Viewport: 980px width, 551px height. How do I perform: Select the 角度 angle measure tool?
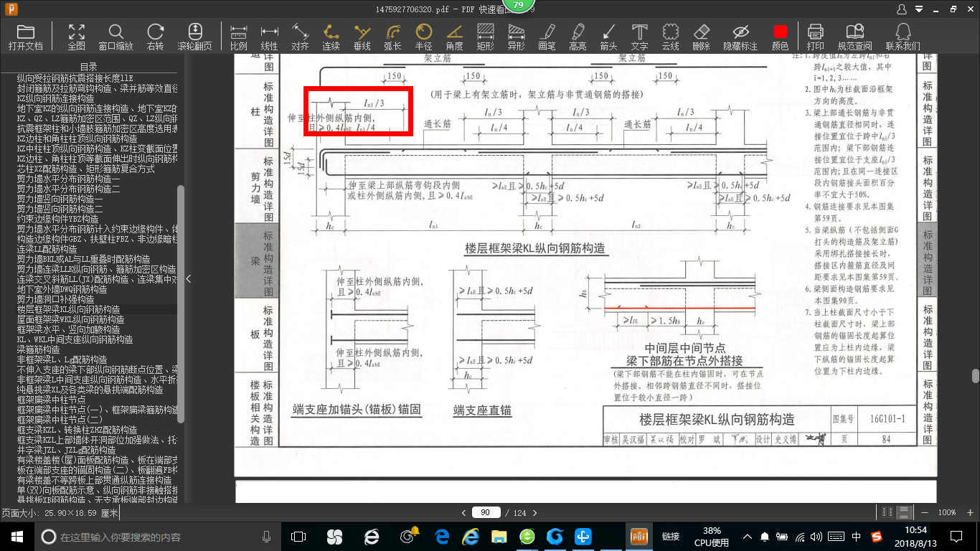[x=454, y=37]
